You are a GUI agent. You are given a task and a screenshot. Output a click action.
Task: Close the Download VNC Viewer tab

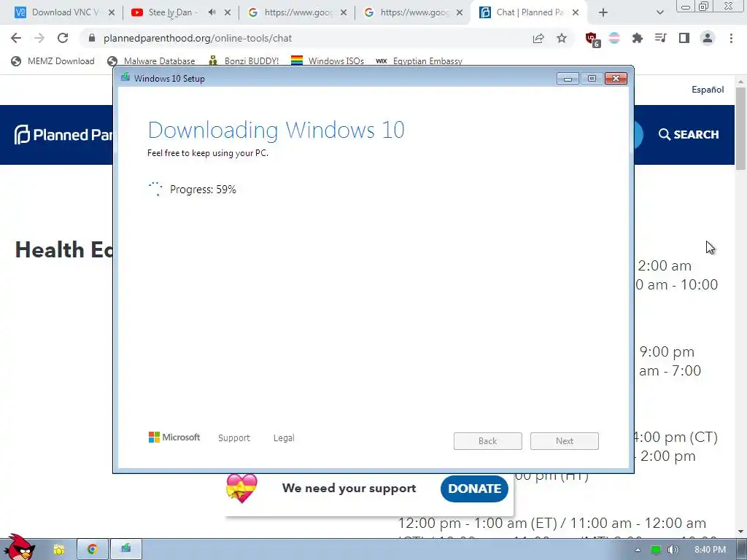112,13
